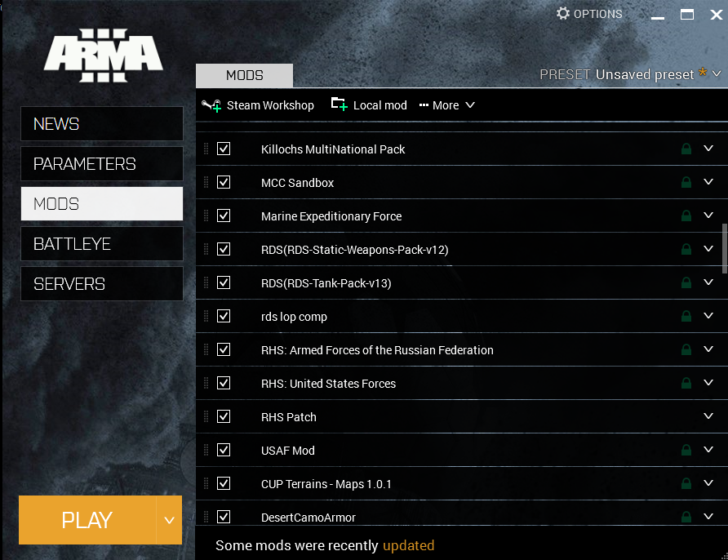Go to the Servers section

coord(102,284)
